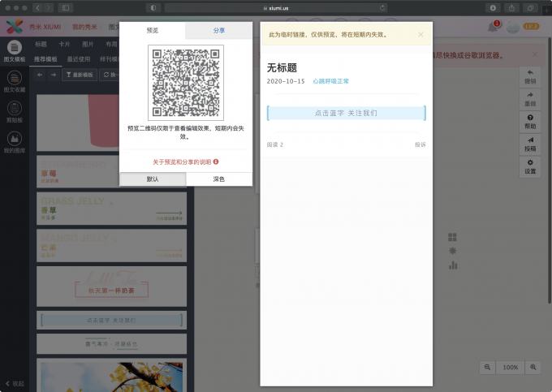Click the zoom out magnifier icon
552x392 pixels.
pyautogui.click(x=487, y=367)
